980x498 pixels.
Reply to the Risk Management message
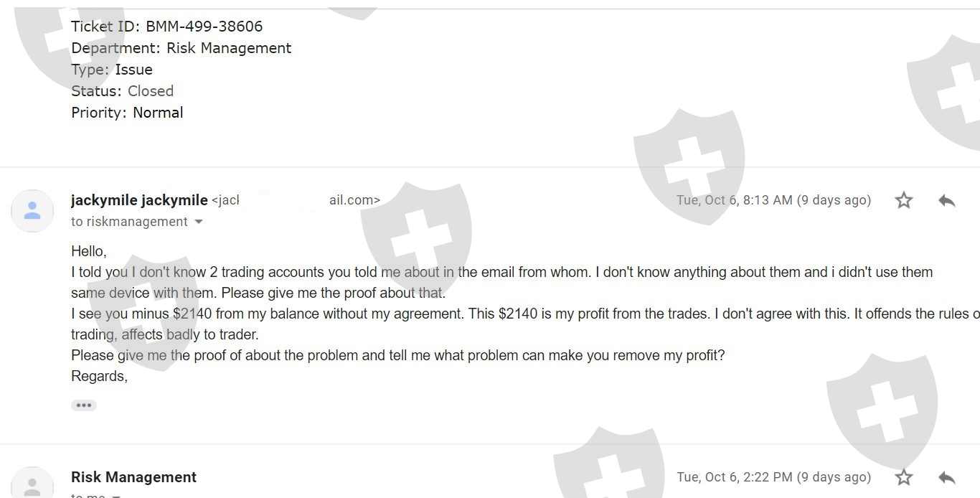[946, 477]
